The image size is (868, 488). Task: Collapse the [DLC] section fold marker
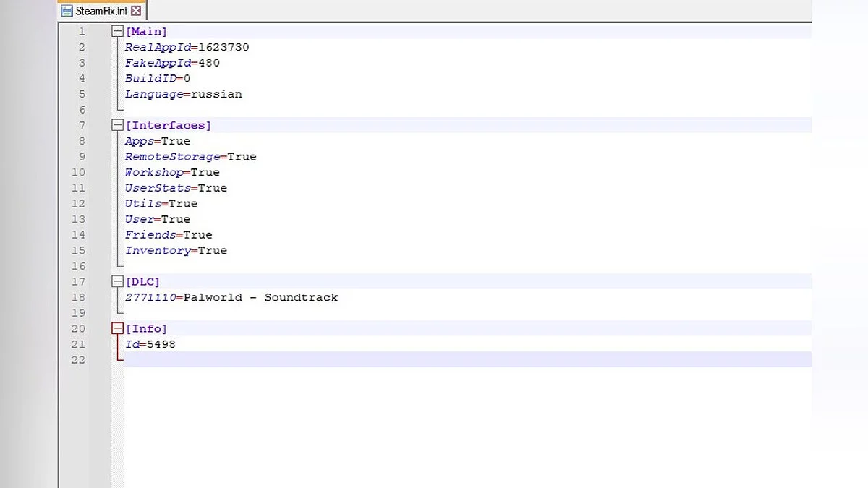[x=117, y=282]
